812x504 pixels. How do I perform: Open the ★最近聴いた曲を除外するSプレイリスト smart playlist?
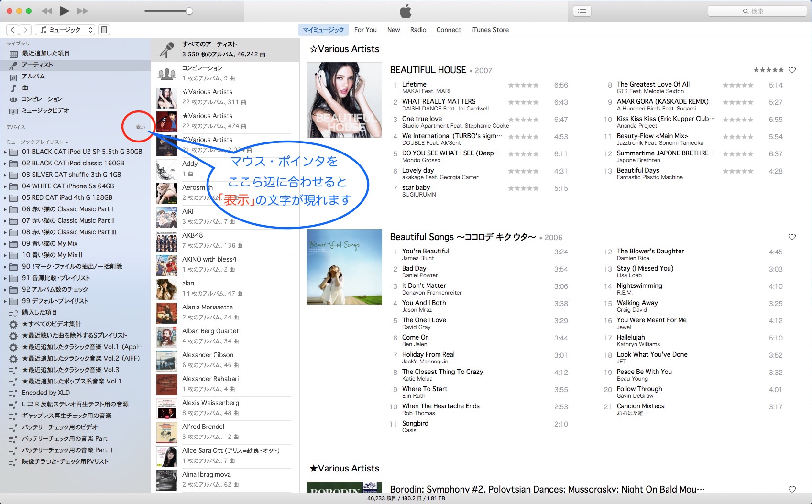[76, 336]
